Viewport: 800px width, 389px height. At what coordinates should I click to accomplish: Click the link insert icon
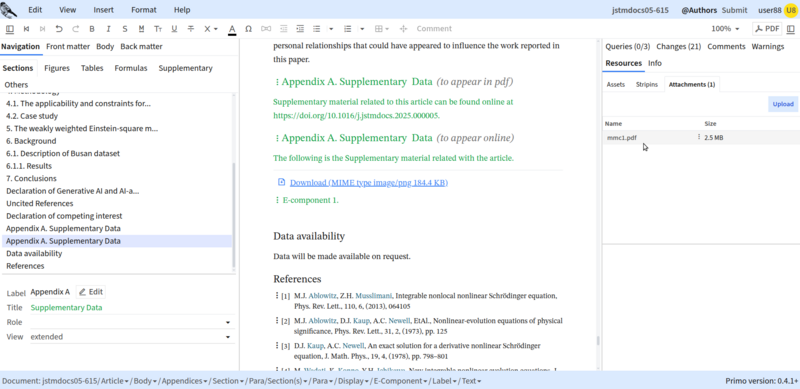266,29
